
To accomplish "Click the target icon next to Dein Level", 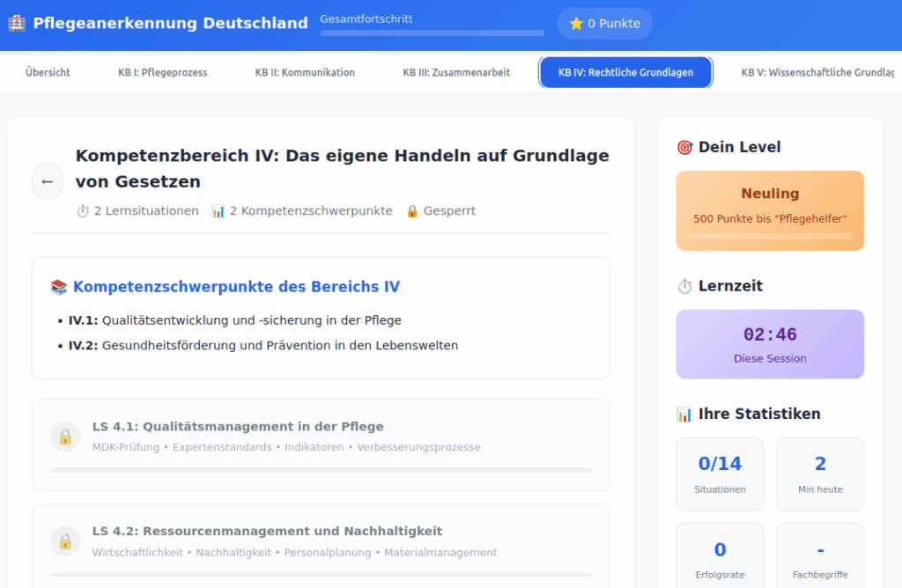I will [684, 147].
